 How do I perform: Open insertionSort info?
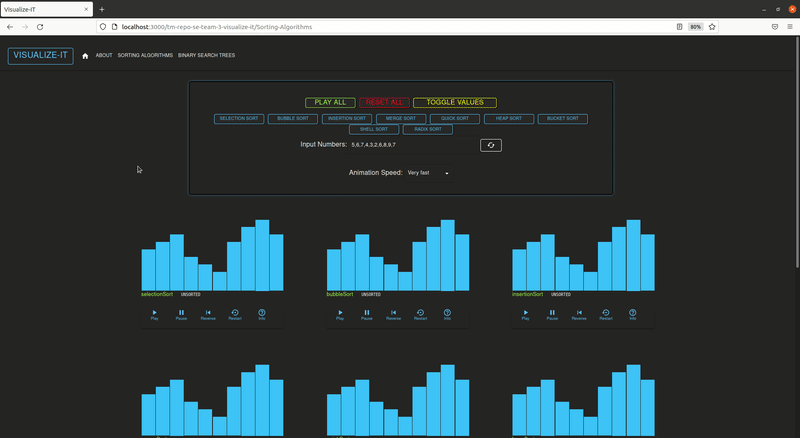633,314
